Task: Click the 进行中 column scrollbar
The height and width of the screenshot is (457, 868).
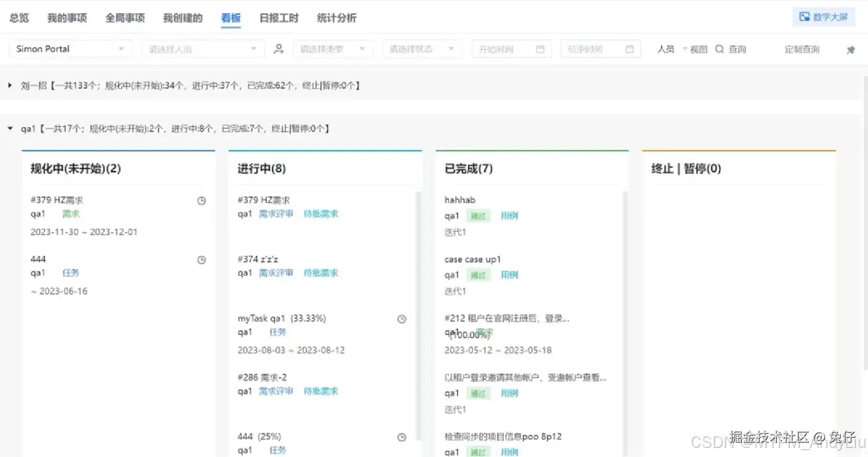Action: pos(418,315)
